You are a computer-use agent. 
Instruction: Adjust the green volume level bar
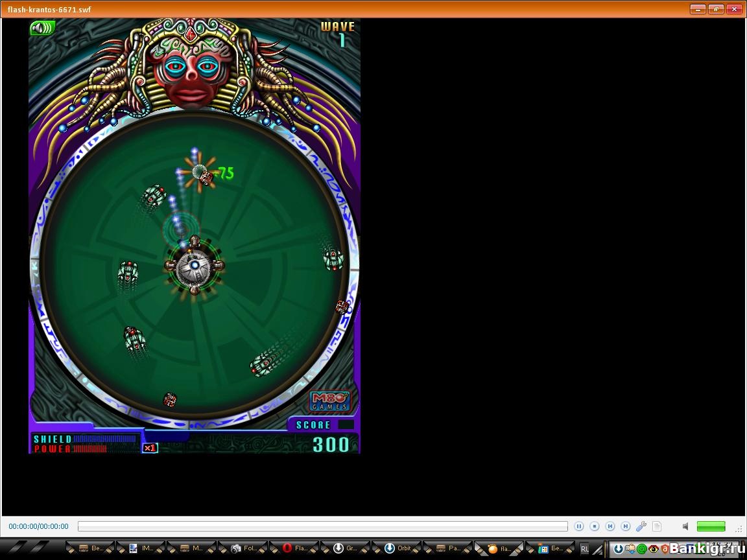coord(711,526)
